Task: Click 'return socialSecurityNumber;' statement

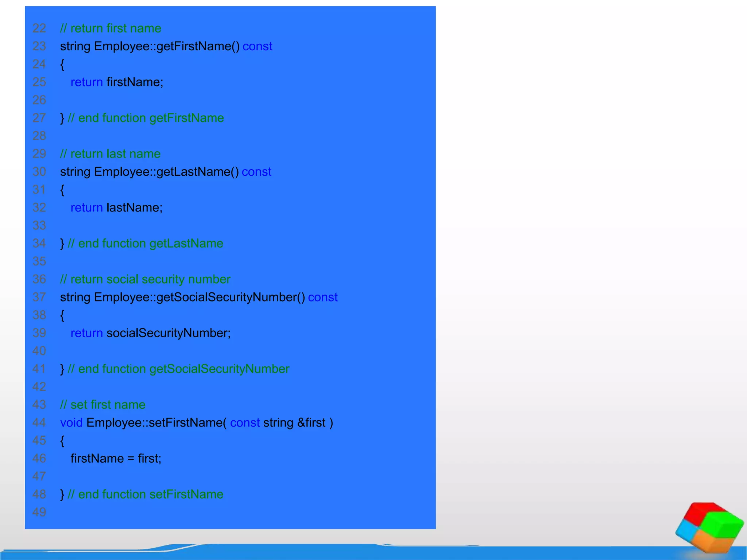Action: coord(150,333)
